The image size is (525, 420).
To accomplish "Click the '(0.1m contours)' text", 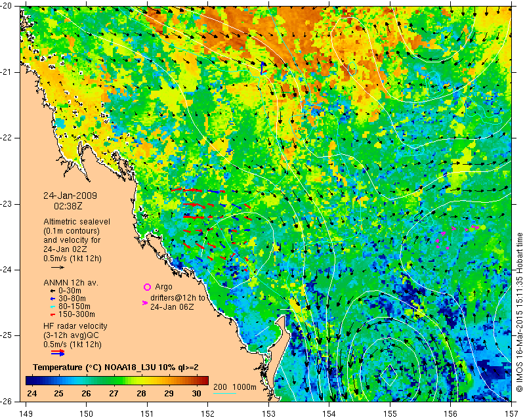I will (72, 231).
